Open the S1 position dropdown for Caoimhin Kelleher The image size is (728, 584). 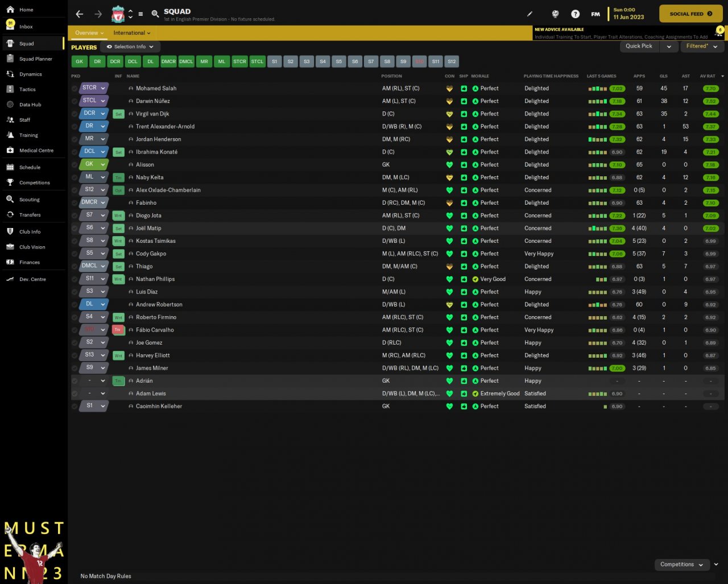[94, 406]
